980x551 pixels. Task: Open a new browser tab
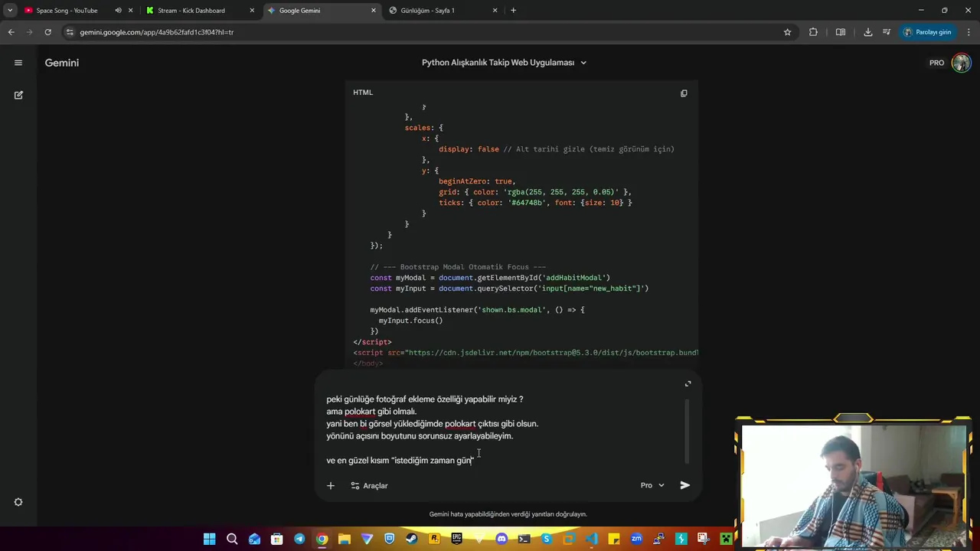(513, 11)
